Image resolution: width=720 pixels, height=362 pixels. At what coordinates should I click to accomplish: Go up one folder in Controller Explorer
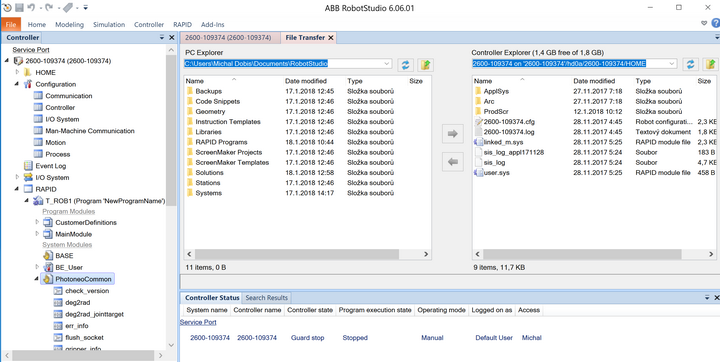(x=710, y=65)
